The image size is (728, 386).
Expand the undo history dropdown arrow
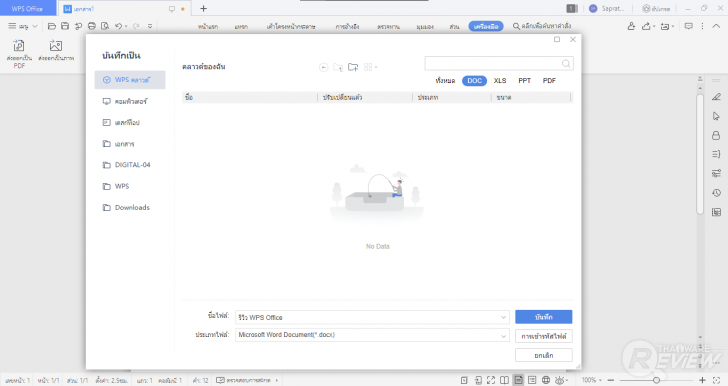[126, 26]
